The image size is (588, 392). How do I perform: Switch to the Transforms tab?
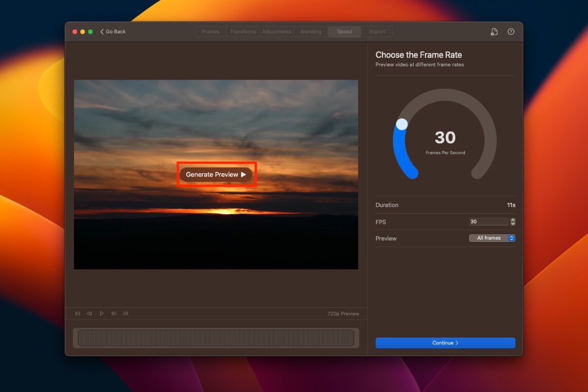pos(243,32)
